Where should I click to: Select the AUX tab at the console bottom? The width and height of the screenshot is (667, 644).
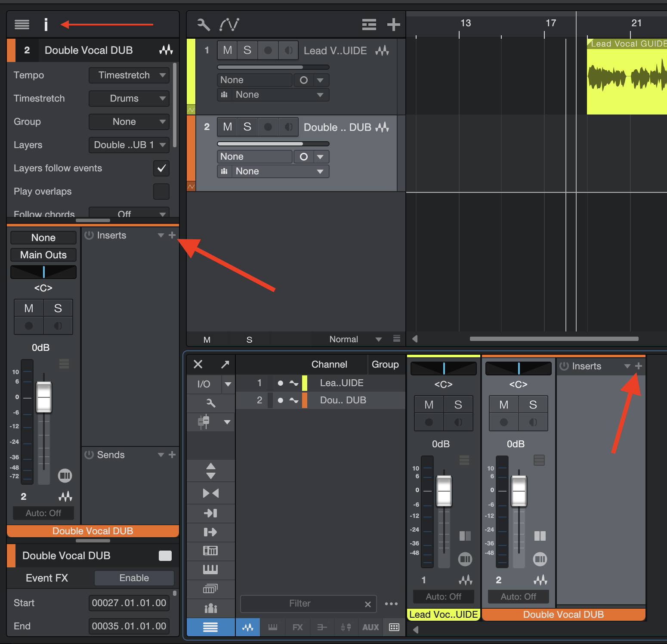point(370,627)
